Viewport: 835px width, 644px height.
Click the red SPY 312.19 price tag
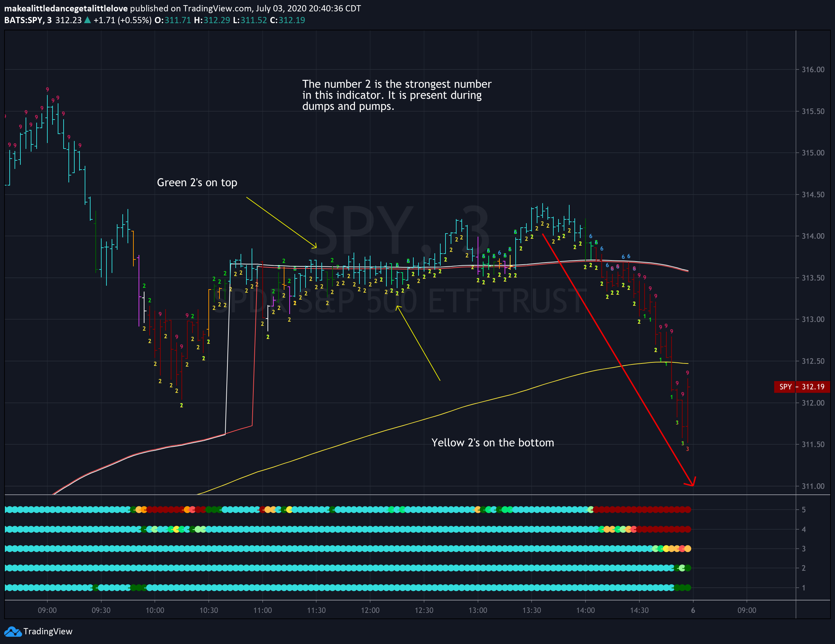[x=802, y=387]
